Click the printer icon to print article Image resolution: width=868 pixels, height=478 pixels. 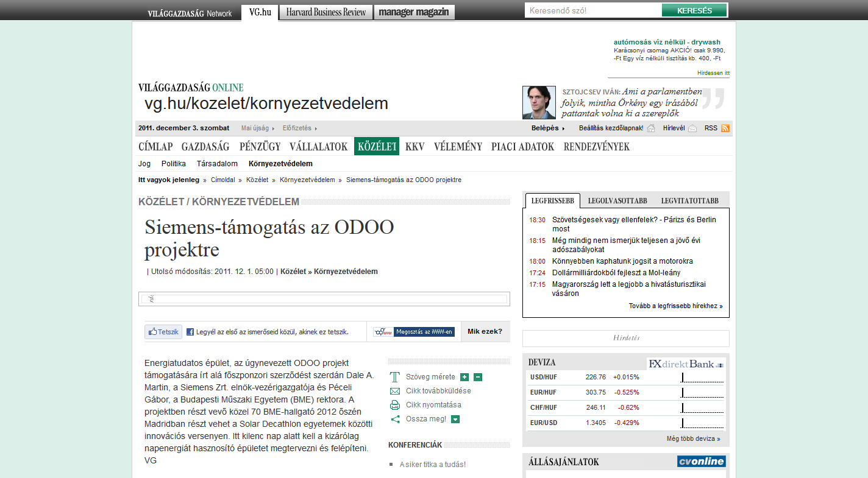click(394, 405)
